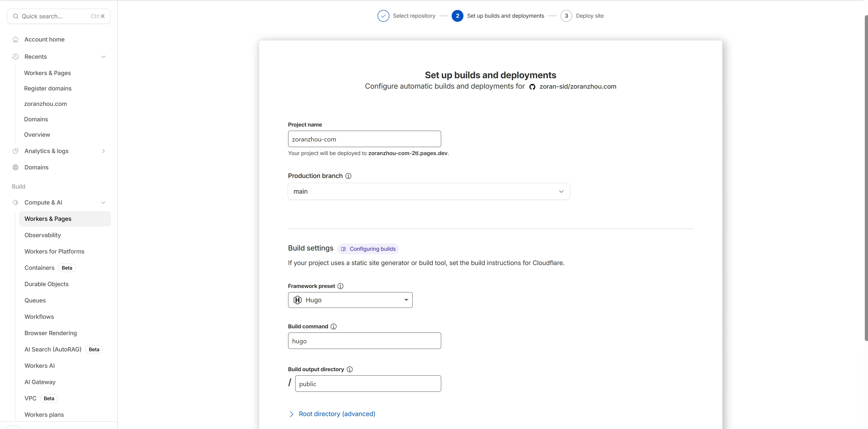The height and width of the screenshot is (429, 868).
Task: Open zoranzhou.com in Recents
Action: [x=46, y=104]
